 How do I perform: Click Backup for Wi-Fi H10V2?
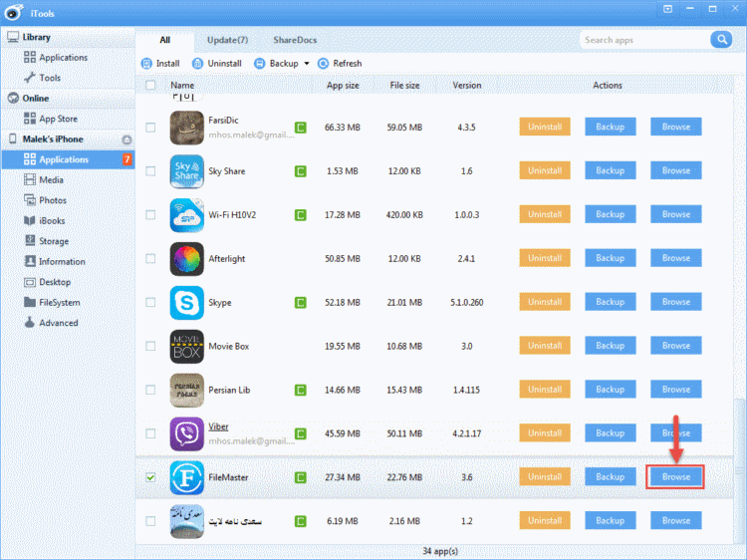[611, 214]
